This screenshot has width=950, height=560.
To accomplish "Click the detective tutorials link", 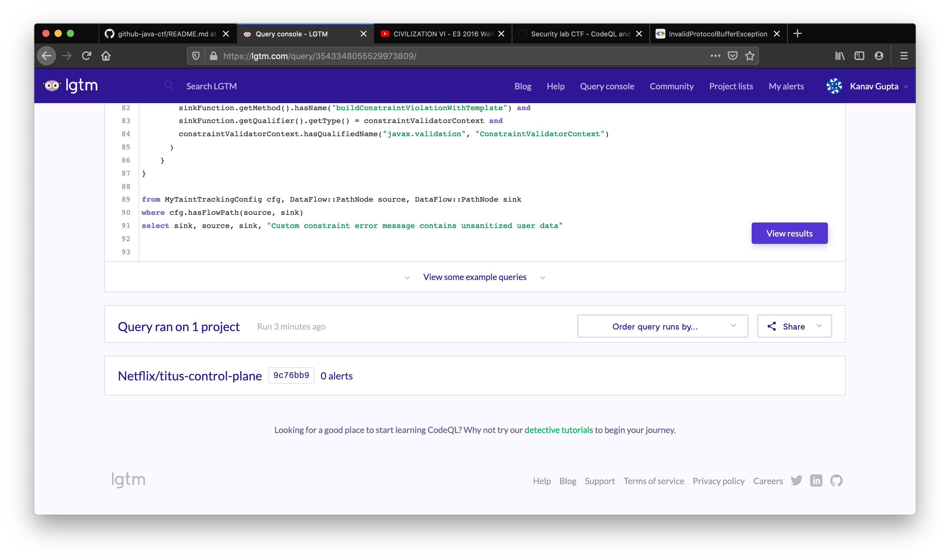I will coord(558,430).
